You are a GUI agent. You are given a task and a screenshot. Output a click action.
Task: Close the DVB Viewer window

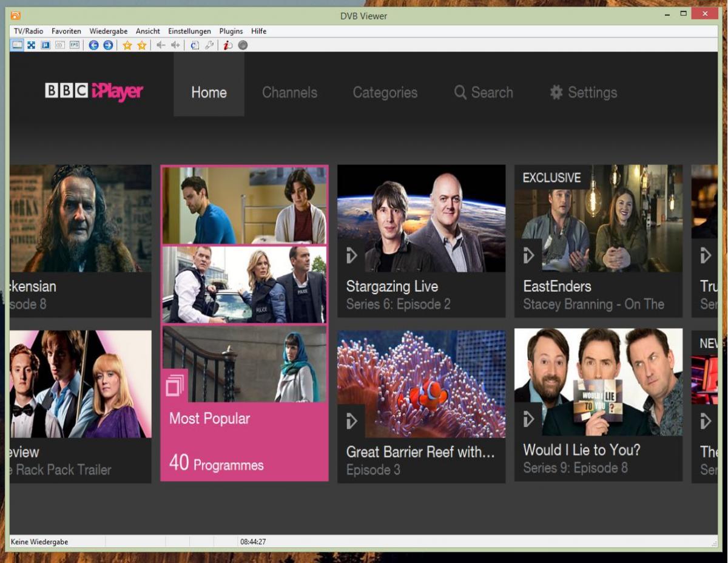704,13
